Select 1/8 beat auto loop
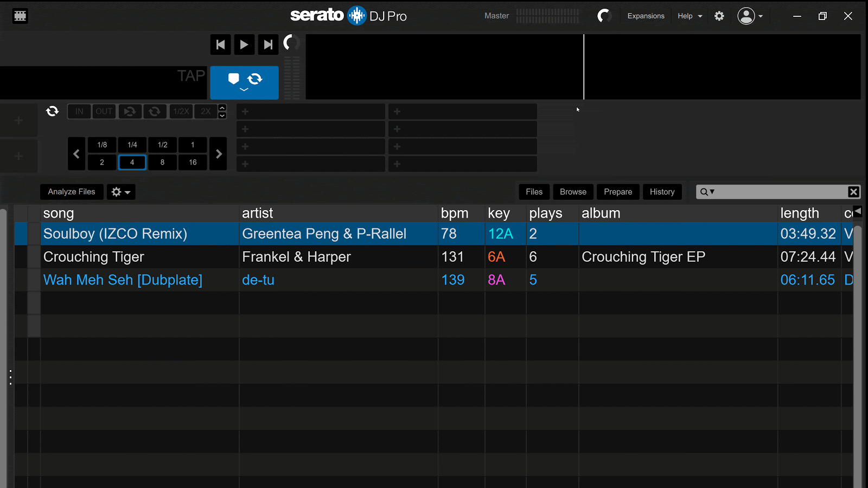Image resolution: width=868 pixels, height=488 pixels. pyautogui.click(x=102, y=145)
